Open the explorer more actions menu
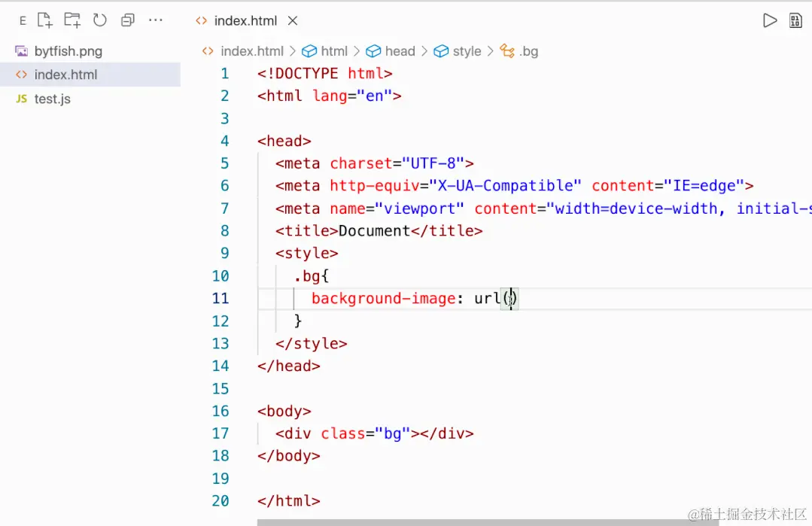 [155, 20]
